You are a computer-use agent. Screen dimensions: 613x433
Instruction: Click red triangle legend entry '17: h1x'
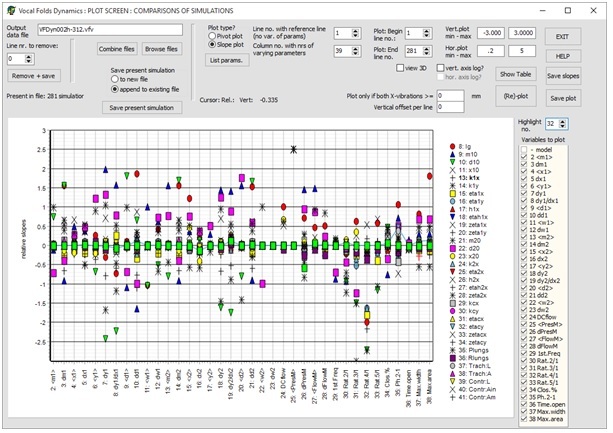tap(464, 209)
